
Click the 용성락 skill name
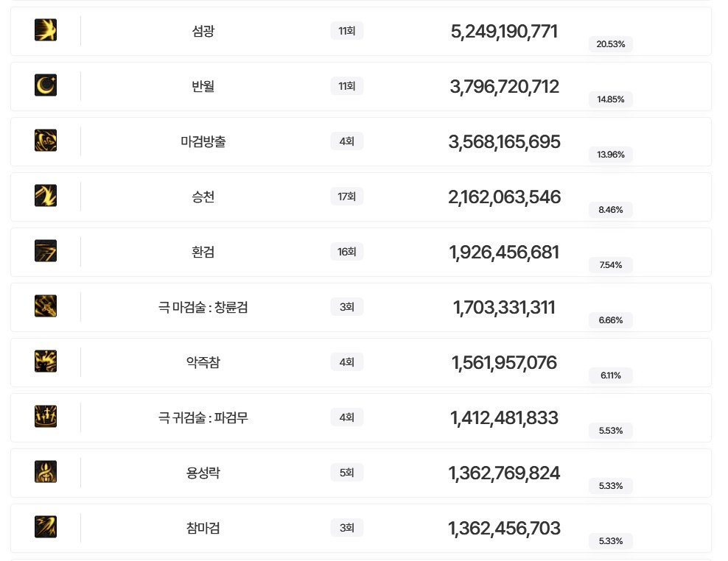pos(203,473)
